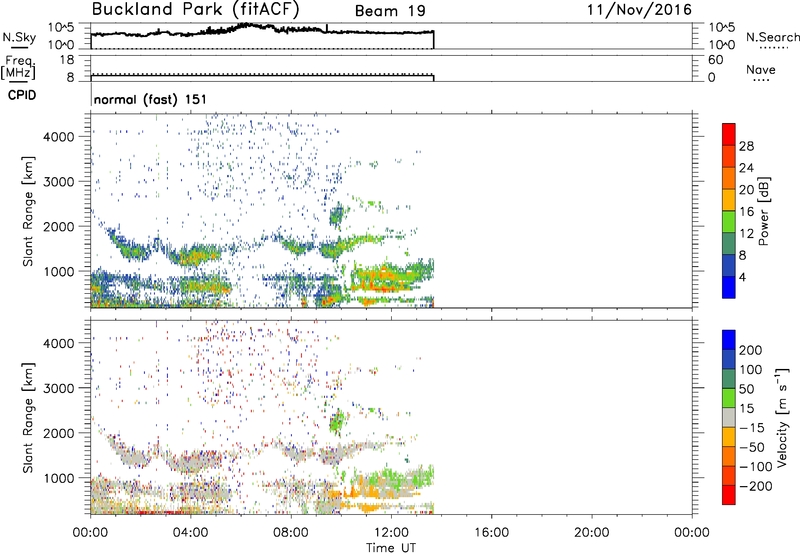Screen dimensions: 800x554
Task: Click the '2000' tick on the velocity panel axis
Action: tap(59, 433)
